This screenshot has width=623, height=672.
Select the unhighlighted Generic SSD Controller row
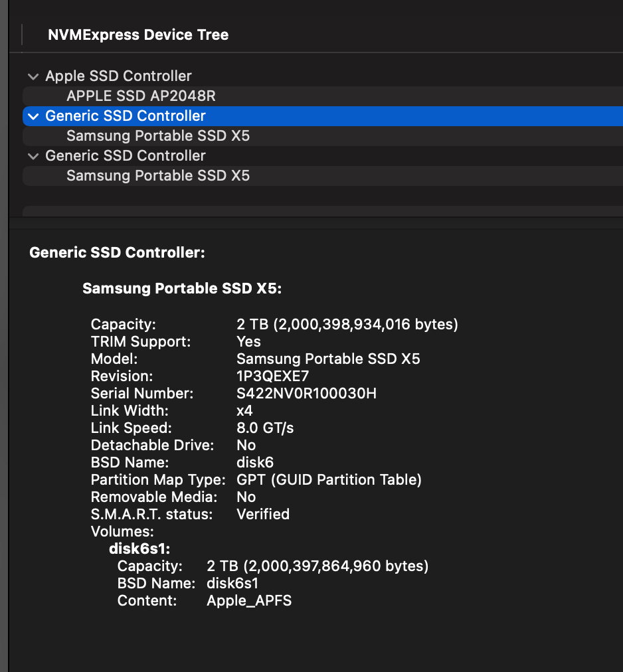322,156
